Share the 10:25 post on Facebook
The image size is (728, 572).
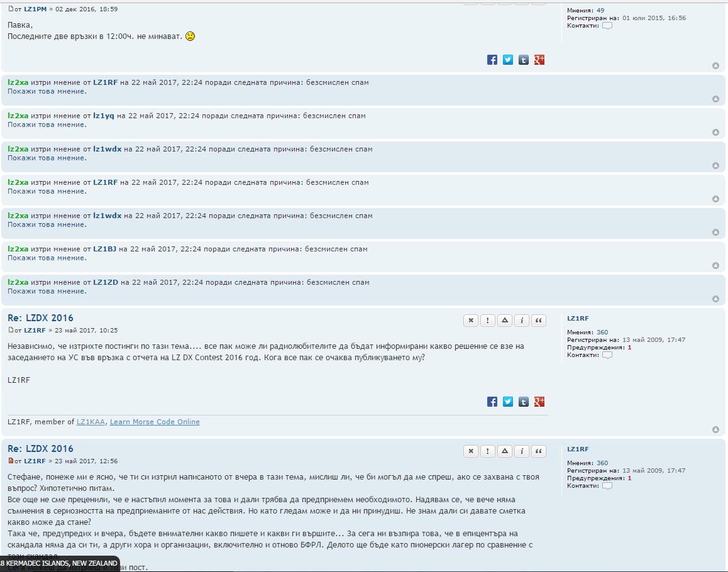click(x=492, y=402)
